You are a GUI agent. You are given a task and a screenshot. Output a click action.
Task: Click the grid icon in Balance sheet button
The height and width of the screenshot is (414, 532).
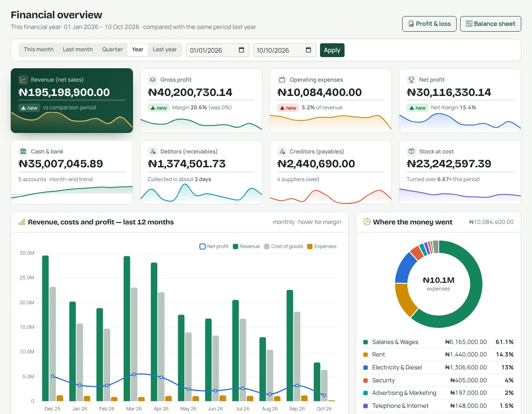(469, 24)
